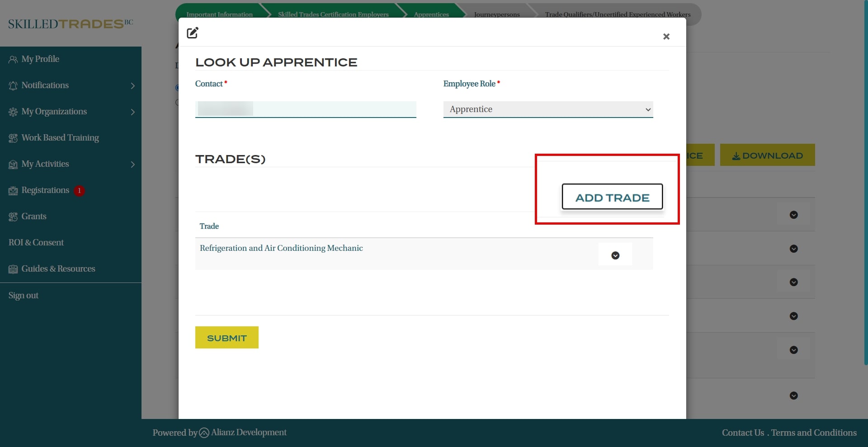Switch to the Journeypersons tab
The height and width of the screenshot is (447, 868).
[x=496, y=14]
